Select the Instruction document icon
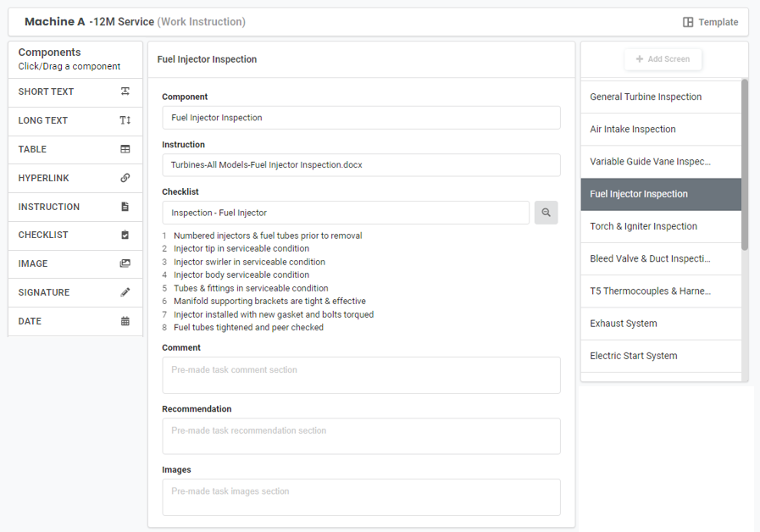 coord(125,207)
